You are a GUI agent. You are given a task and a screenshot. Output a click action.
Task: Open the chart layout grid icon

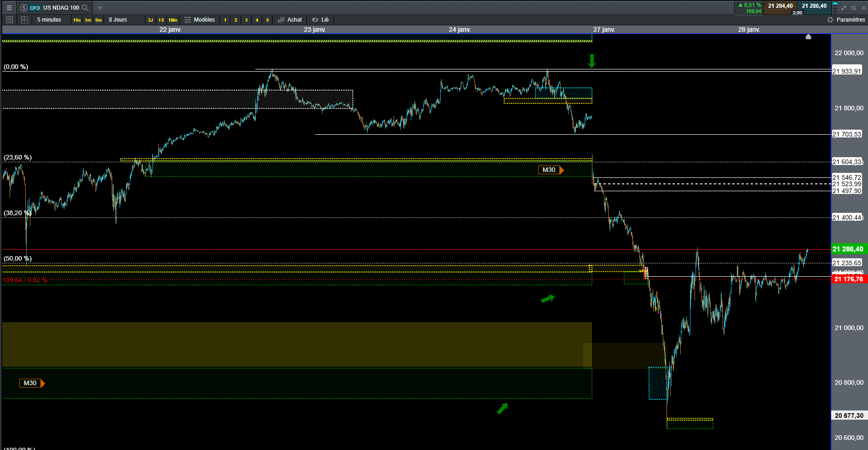[24, 20]
